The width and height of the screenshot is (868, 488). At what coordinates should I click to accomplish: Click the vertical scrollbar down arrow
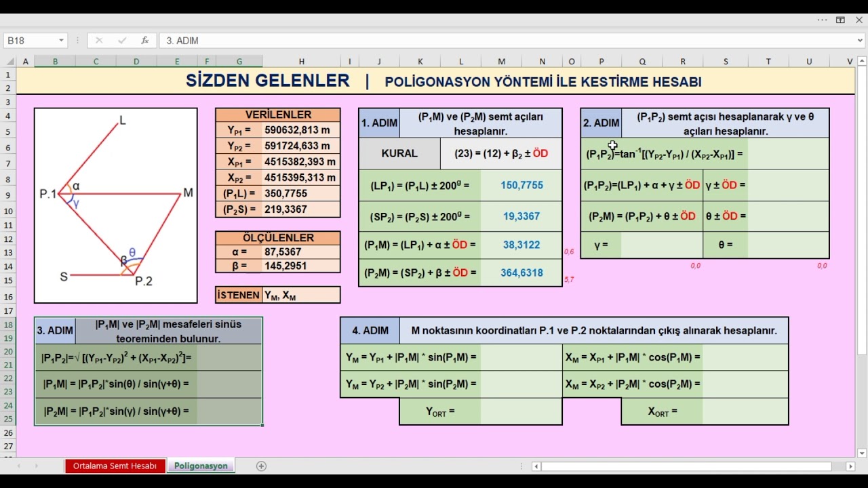pos(862,453)
